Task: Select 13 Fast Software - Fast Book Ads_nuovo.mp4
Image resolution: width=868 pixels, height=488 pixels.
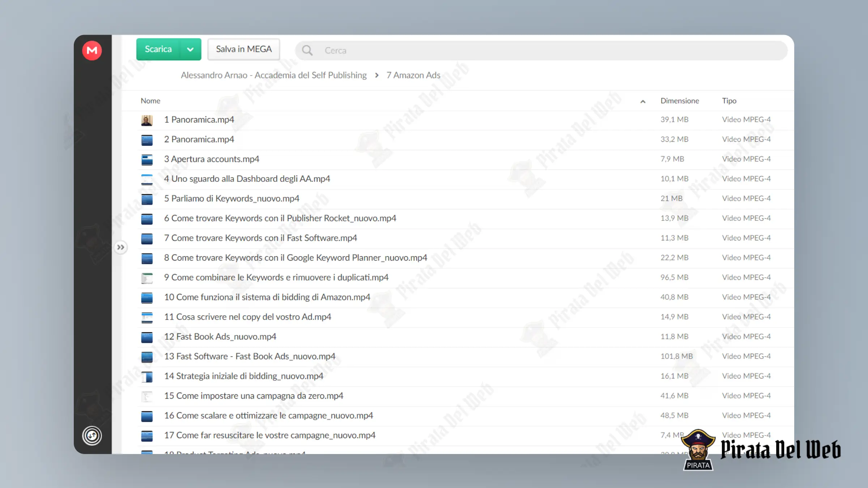Action: tap(250, 356)
